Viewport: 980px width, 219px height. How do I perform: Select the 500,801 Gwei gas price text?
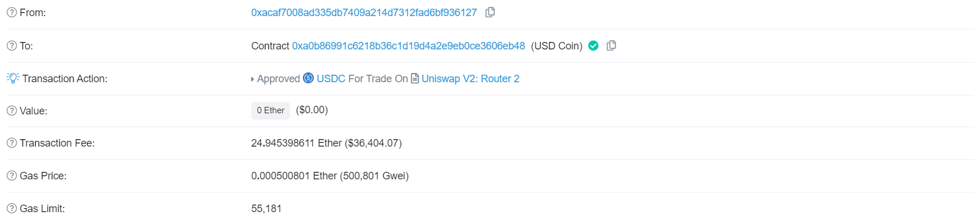click(374, 176)
